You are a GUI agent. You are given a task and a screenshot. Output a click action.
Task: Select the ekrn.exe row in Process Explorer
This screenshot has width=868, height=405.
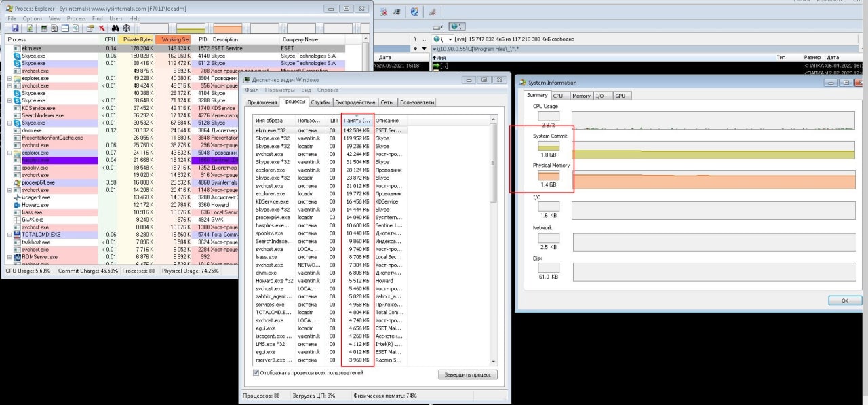point(175,48)
